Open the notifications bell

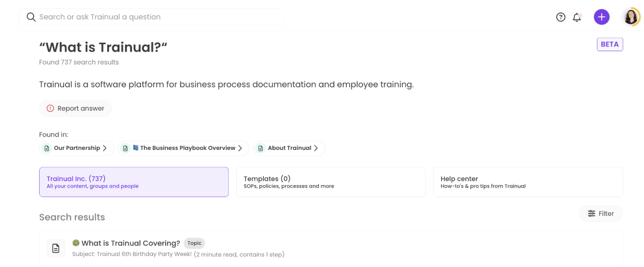(x=577, y=17)
